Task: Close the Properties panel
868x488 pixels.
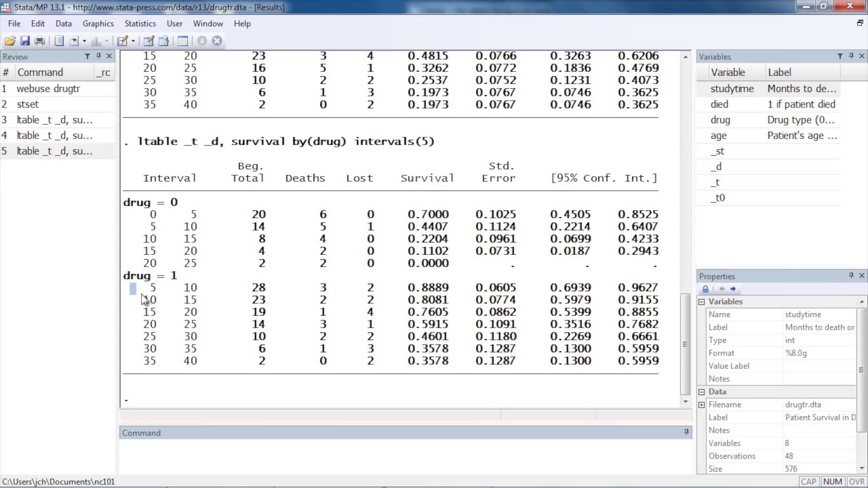Action: [862, 276]
